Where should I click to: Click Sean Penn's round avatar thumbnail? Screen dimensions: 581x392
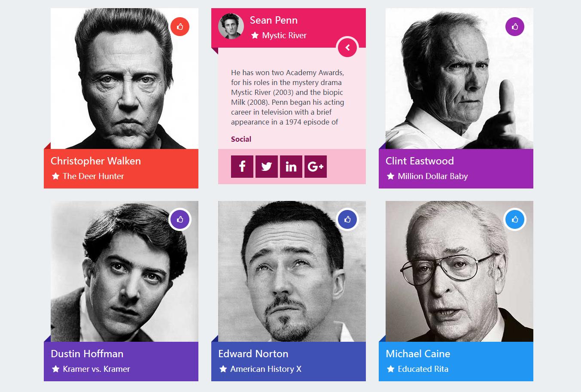[231, 26]
